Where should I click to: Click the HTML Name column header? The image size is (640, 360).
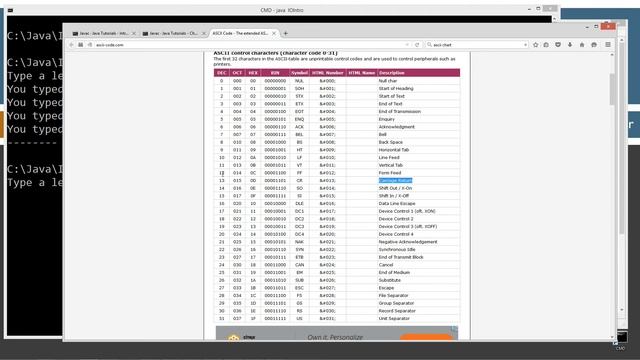coord(362,73)
